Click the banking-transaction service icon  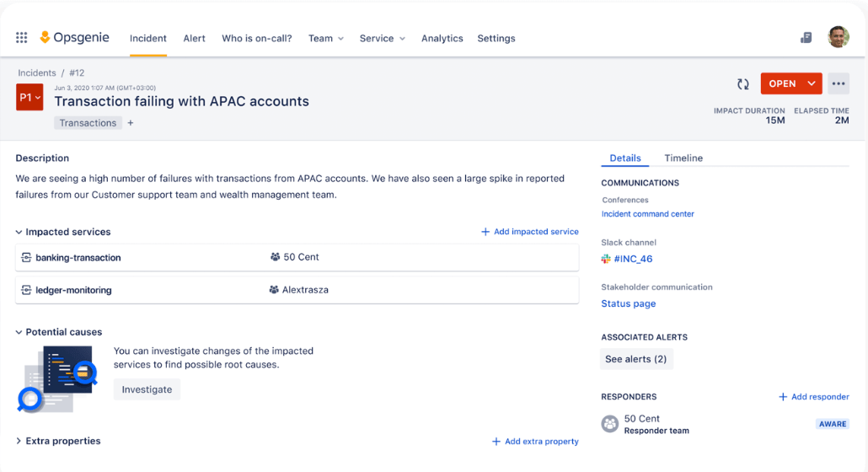click(x=26, y=258)
